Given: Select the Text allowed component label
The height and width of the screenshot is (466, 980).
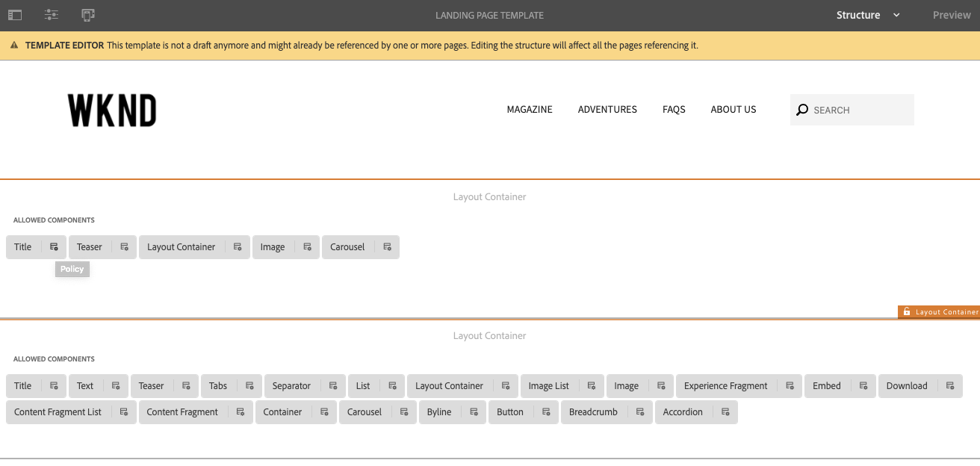Looking at the screenshot, I should [x=85, y=386].
